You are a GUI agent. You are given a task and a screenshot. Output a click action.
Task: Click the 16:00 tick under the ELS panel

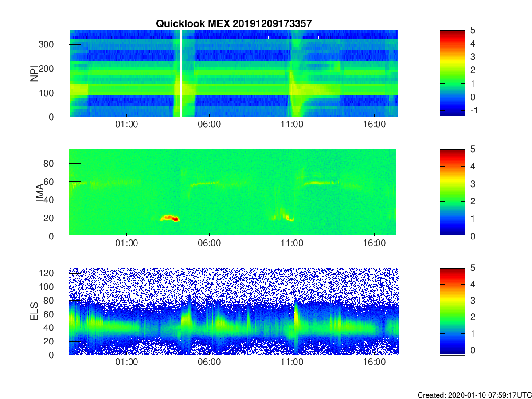pyautogui.click(x=374, y=363)
